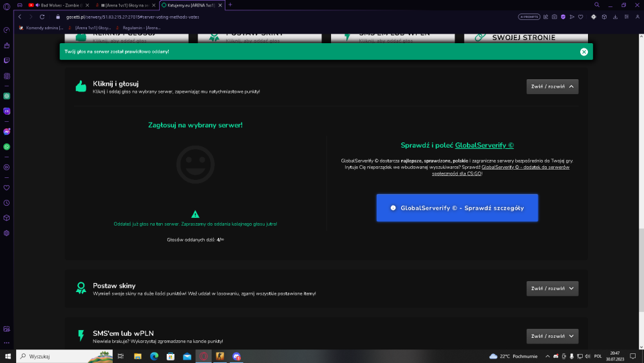The image size is (644, 363).
Task: Click the sidebar three-dots more options
Action: pyautogui.click(x=6, y=342)
